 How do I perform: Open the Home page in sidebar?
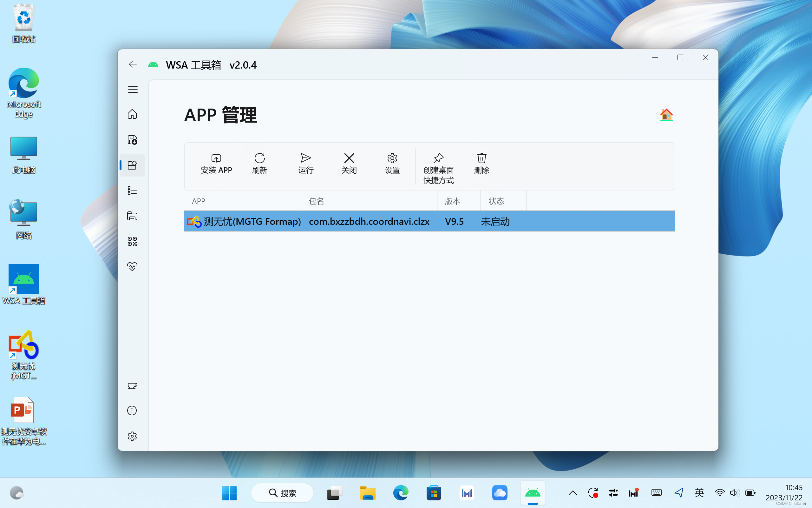click(132, 114)
